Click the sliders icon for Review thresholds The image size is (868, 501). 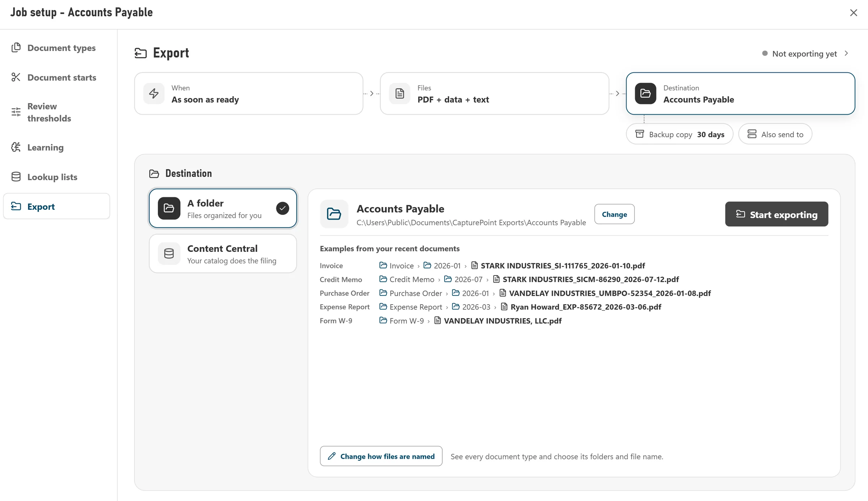coord(16,112)
